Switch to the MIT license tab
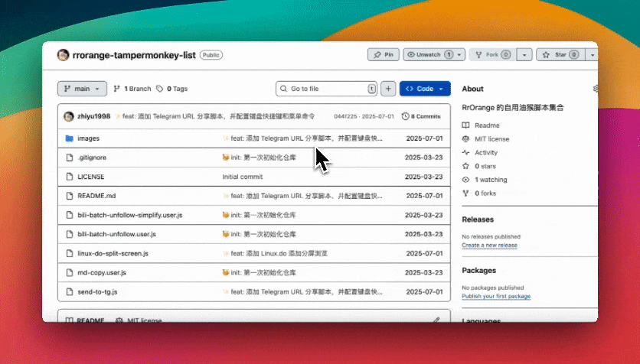Viewport: 640px width, 364px height. click(139, 320)
